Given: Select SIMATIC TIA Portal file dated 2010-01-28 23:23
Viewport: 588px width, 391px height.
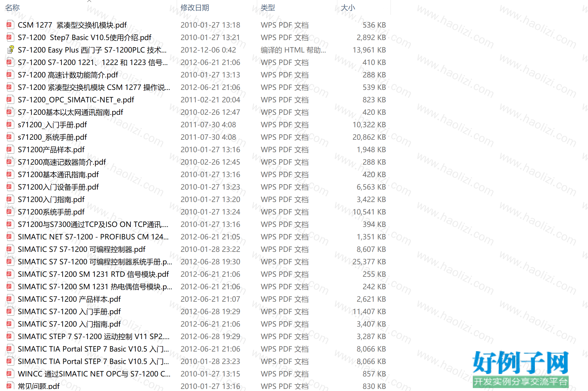Looking at the screenshot, I should pos(93,361).
